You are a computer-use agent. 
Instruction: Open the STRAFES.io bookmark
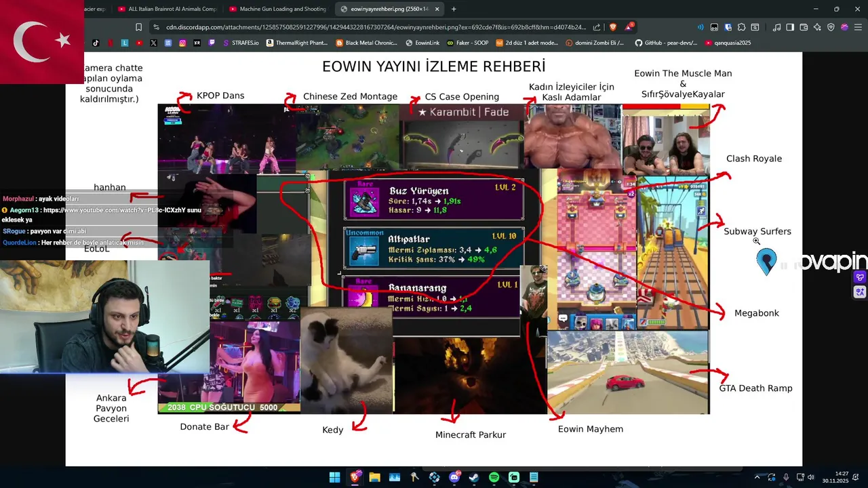241,43
